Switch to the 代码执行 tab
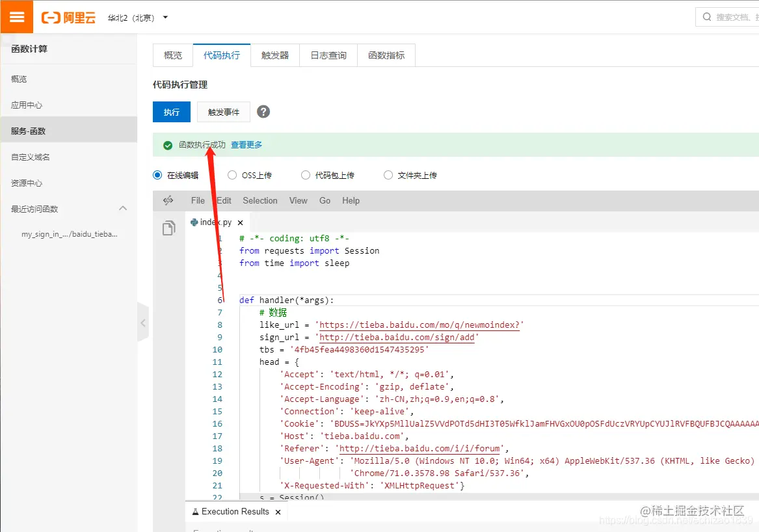This screenshot has width=759, height=532. (x=222, y=55)
